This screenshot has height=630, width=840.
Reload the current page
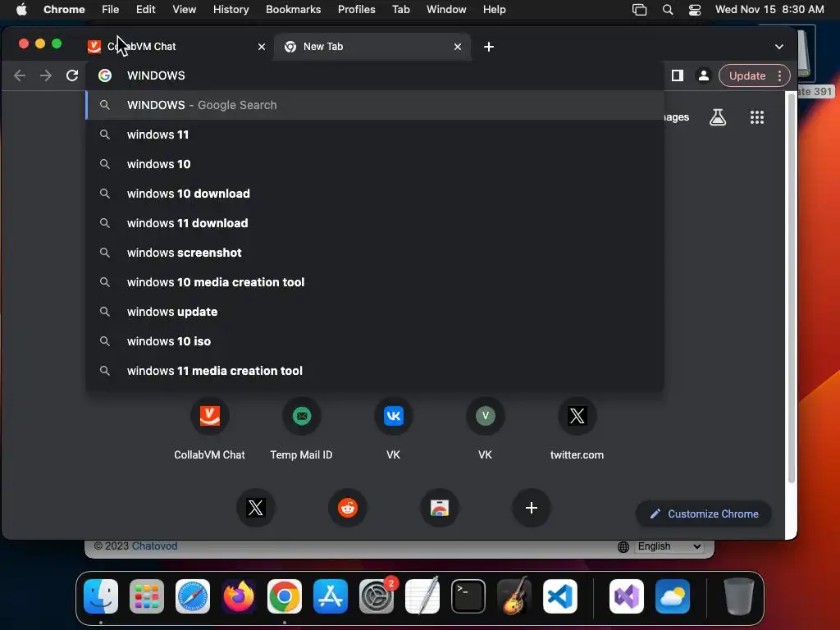pos(72,75)
